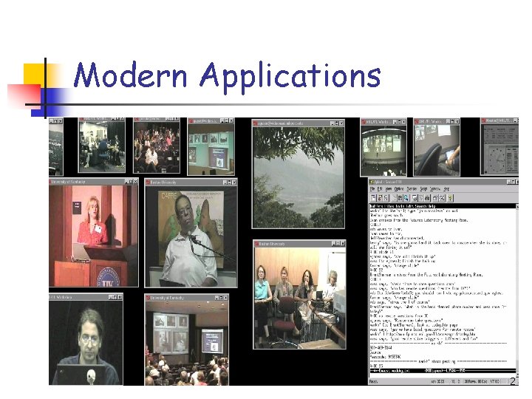
Task: Open the Options menu in SecureCRT
Action: pyautogui.click(x=399, y=189)
